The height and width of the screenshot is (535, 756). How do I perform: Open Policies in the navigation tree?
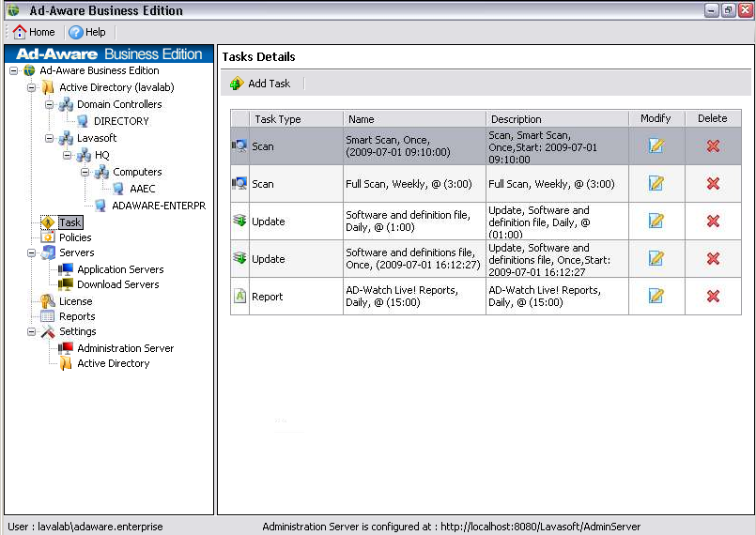click(x=75, y=237)
